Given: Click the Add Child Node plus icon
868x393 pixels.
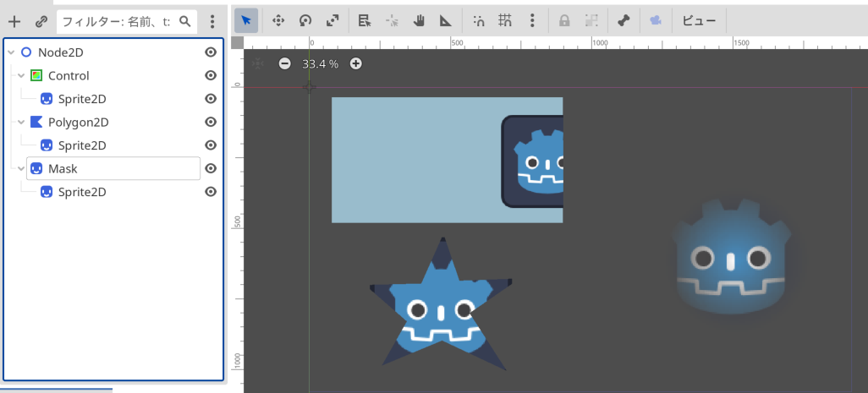Looking at the screenshot, I should click(x=14, y=22).
